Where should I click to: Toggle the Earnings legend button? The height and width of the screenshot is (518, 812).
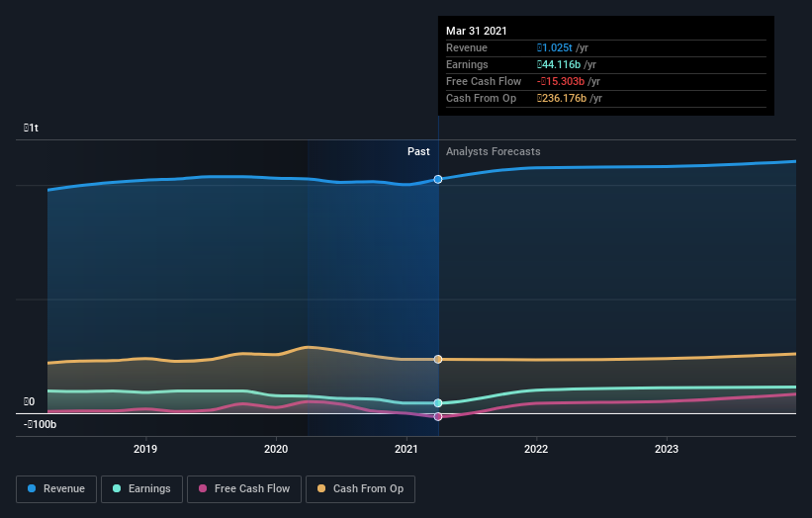[141, 489]
